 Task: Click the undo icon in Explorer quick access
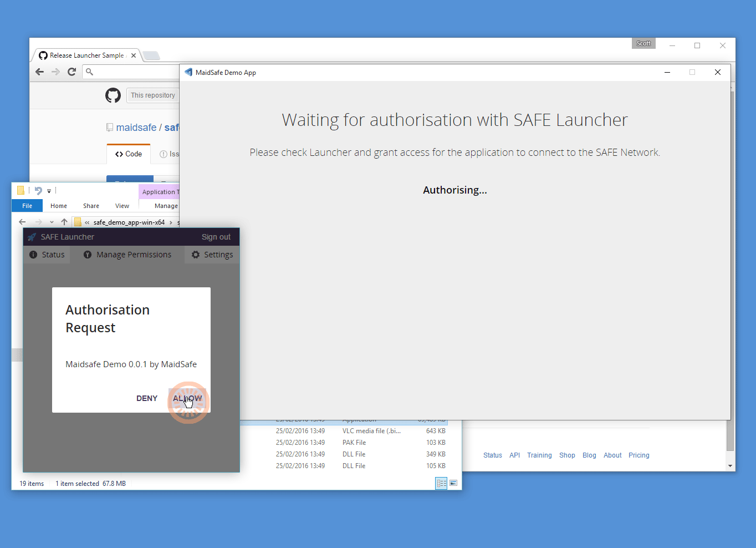pyautogui.click(x=38, y=191)
